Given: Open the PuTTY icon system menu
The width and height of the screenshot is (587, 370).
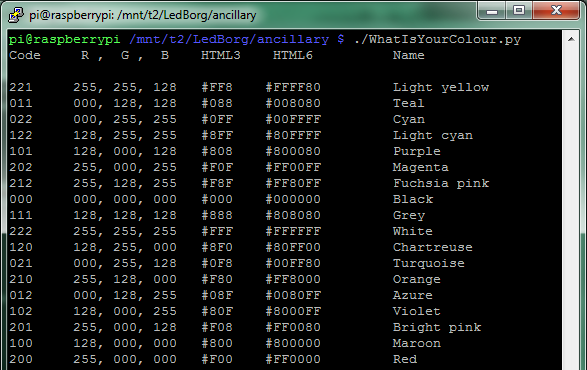Looking at the screenshot, I should click(x=16, y=15).
